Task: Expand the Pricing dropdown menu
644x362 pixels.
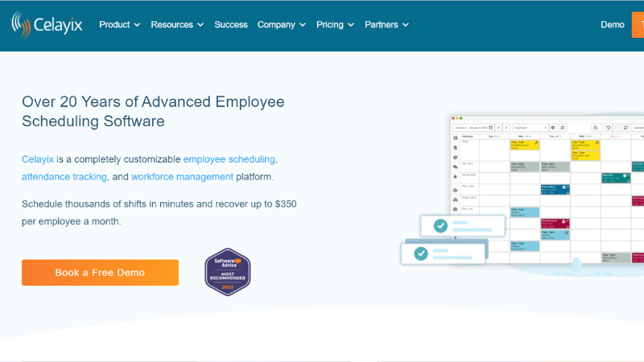Action: [x=335, y=25]
